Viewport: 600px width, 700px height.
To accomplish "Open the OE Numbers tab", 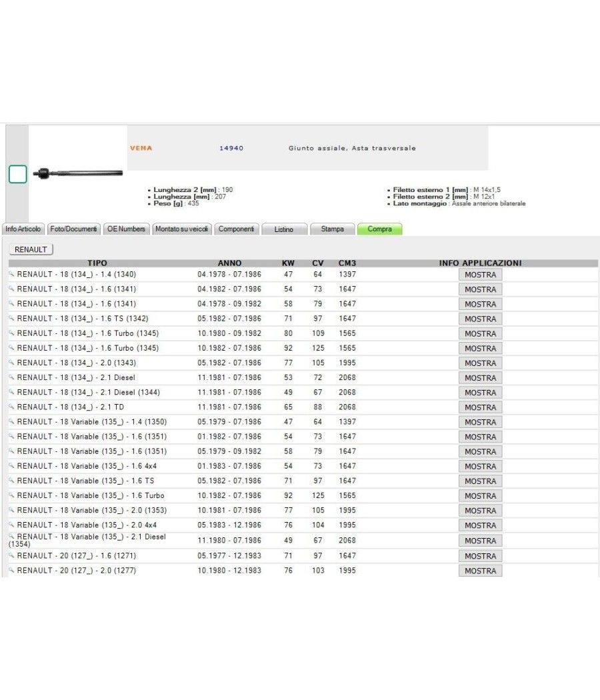I will coord(127,229).
